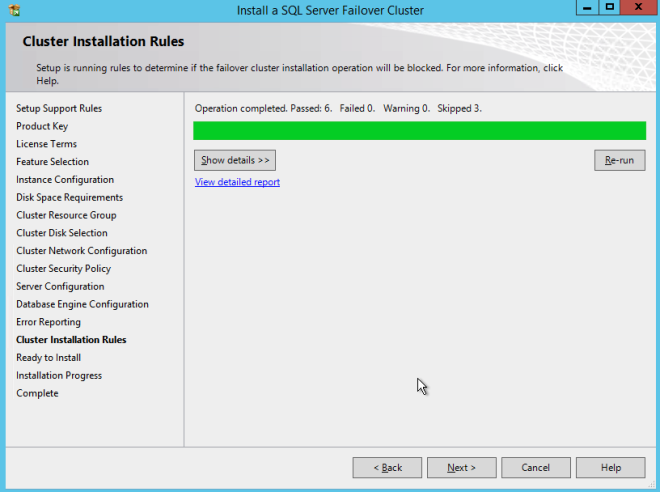Image resolution: width=660 pixels, height=492 pixels.
Task: Click Database Engine Configuration step
Action: 82,304
